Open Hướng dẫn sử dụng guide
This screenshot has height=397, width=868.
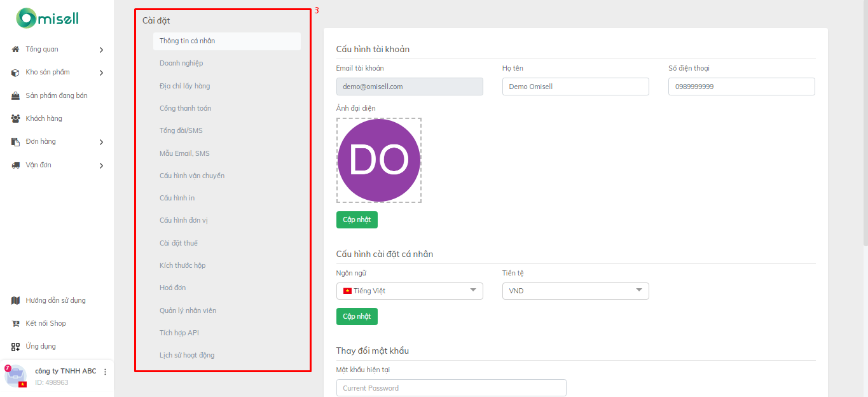pyautogui.click(x=56, y=300)
